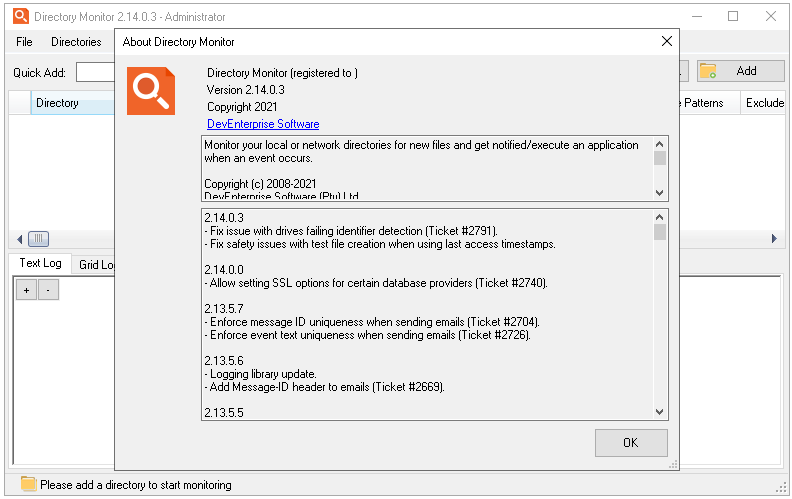Click the right arrow of horizontal directory scrollbar
792x499 pixels.
coord(773,239)
